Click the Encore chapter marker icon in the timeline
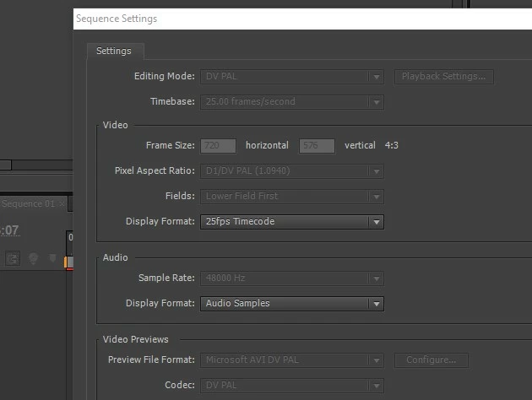 [x=33, y=259]
